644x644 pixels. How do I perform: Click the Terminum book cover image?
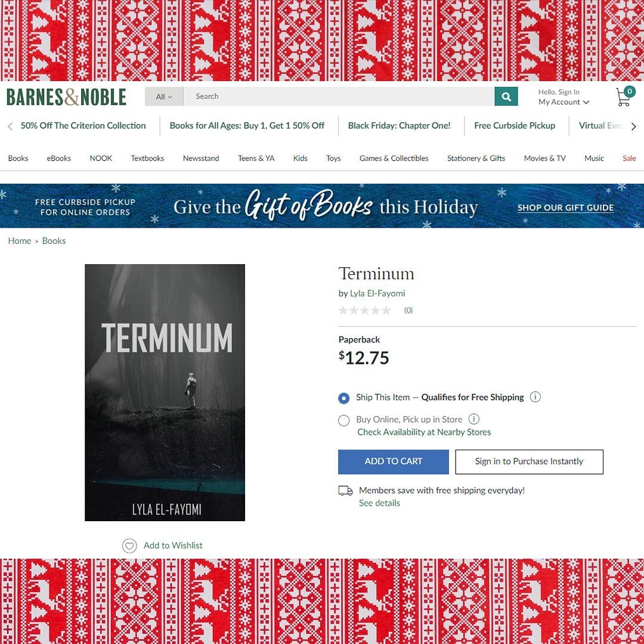[165, 392]
